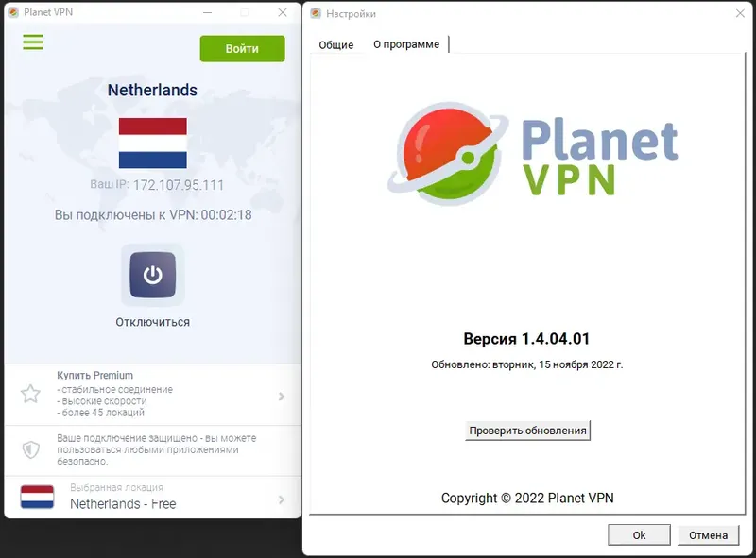Screen dimensions: 756x558
Task: Click the Отмена button
Action: pyautogui.click(x=708, y=535)
